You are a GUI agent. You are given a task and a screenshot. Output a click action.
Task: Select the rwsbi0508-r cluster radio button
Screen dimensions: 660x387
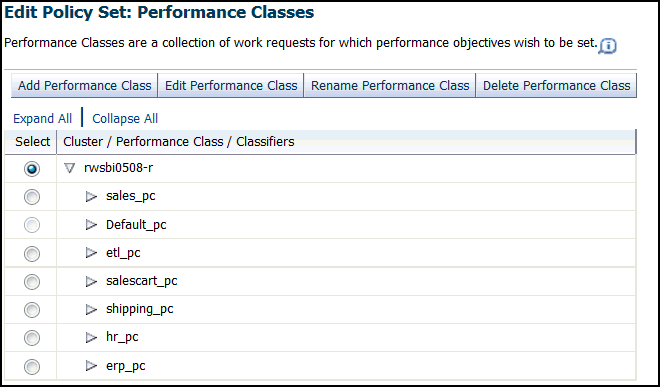32,169
